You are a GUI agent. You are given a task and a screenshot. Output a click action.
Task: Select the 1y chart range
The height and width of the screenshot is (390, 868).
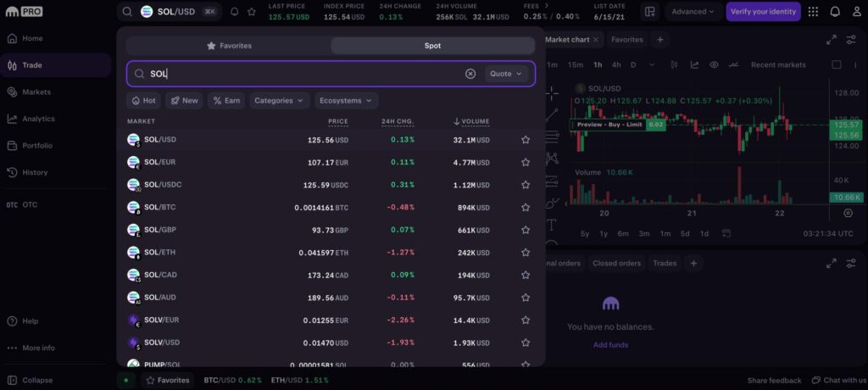[x=604, y=234]
